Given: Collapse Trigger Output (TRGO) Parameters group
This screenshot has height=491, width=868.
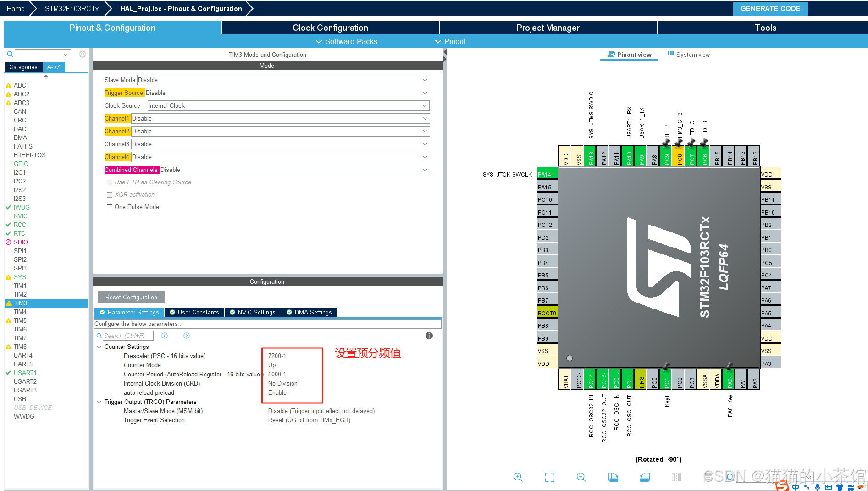Looking at the screenshot, I should coord(99,402).
